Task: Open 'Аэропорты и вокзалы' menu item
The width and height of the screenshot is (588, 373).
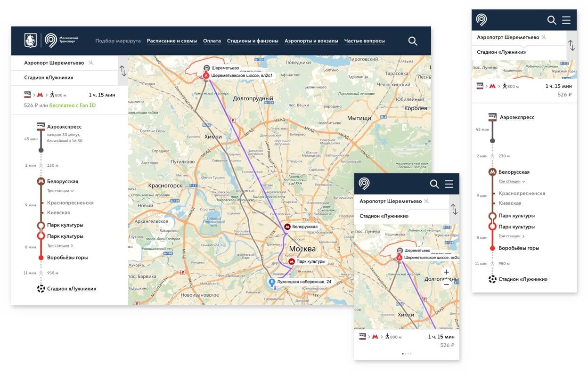Action: point(311,41)
